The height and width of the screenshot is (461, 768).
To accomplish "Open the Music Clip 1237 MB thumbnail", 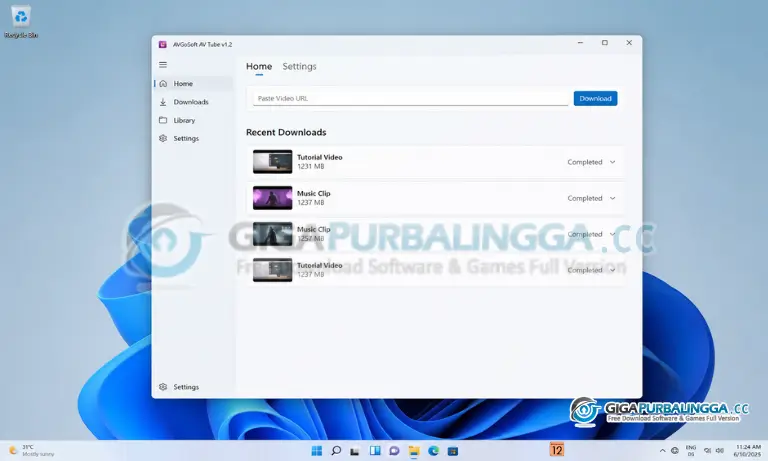I will [272, 198].
